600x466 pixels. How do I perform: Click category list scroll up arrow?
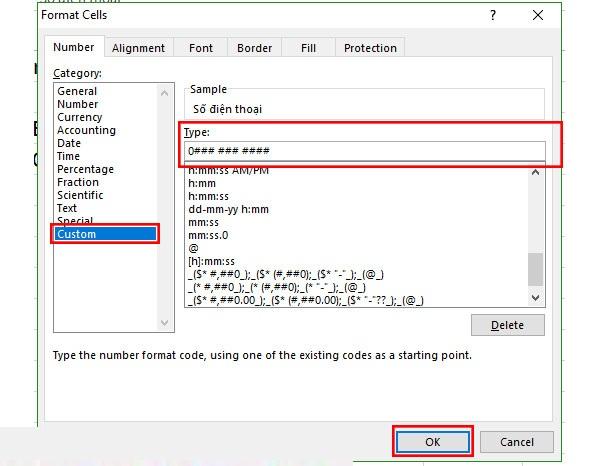165,93
